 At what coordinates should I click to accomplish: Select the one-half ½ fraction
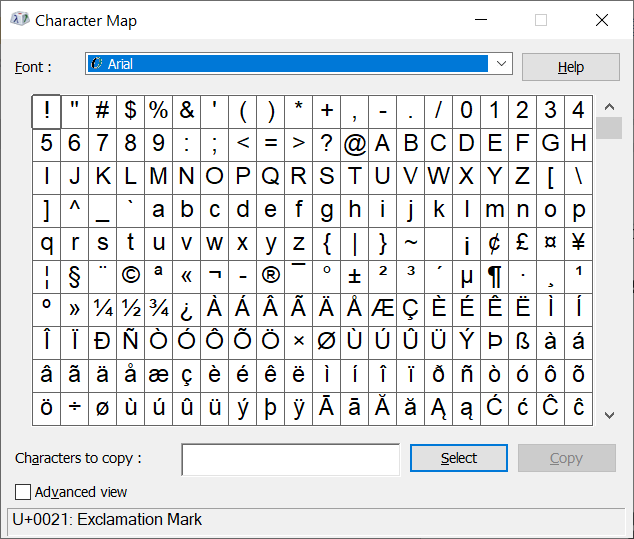tap(131, 310)
